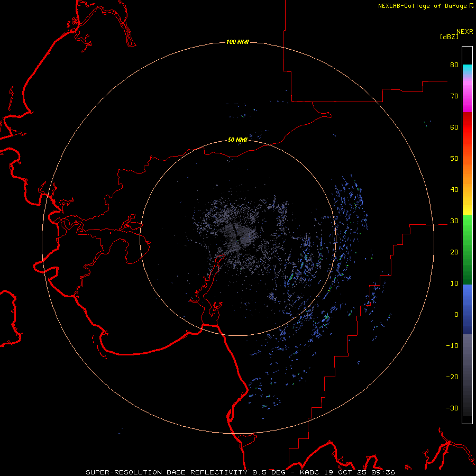Click the NEXLAB-College of DuPage credit text
Image resolution: width=476 pixels, height=476 pixels.
(x=422, y=6)
